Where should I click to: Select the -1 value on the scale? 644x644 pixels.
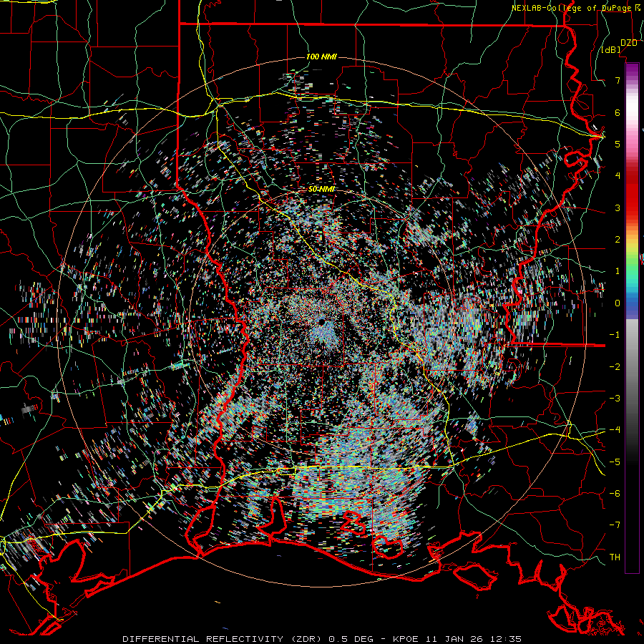[x=615, y=335]
